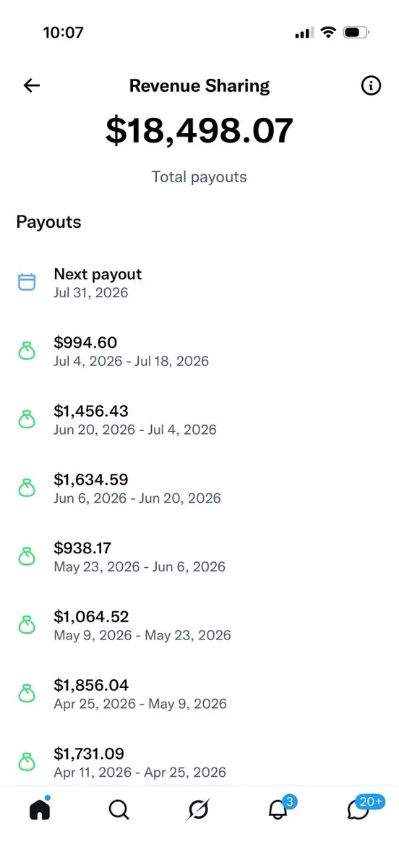Select the $1,634.59 payout row
399x868 pixels.
tap(199, 488)
